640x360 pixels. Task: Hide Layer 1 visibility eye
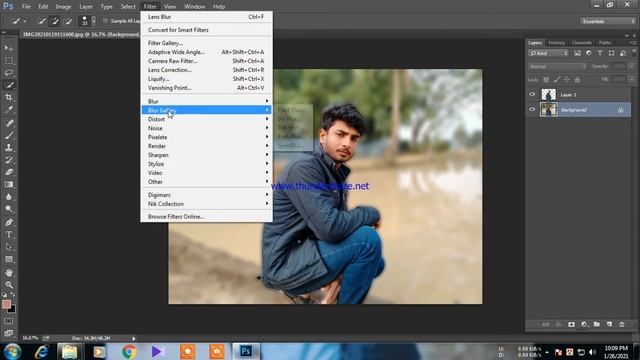(x=532, y=94)
